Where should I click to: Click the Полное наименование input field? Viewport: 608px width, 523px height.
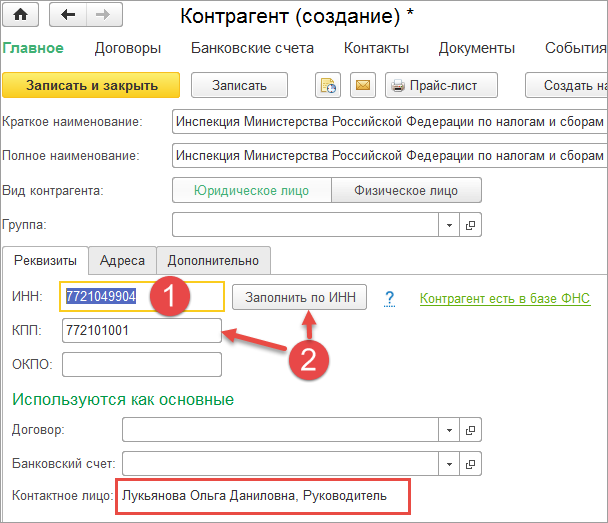click(x=390, y=155)
